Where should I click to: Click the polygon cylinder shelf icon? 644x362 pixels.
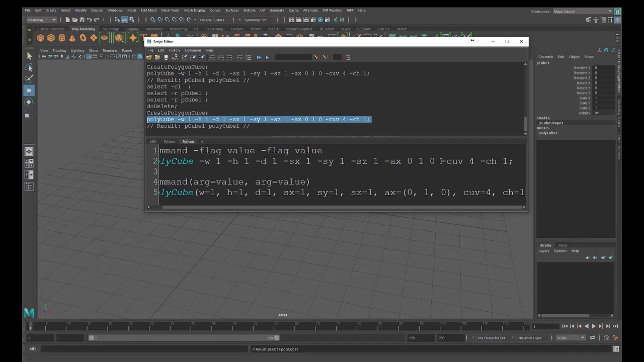(62, 38)
